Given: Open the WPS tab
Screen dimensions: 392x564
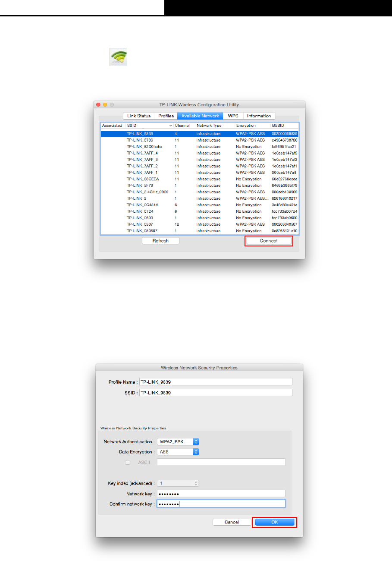Looking at the screenshot, I should 233,116.
